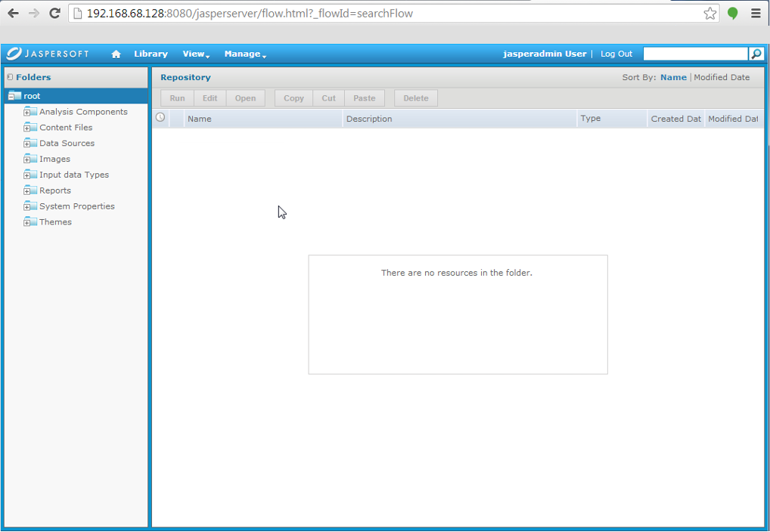The image size is (770, 532).
Task: Click the Delete toolbar button
Action: pyautogui.click(x=416, y=98)
